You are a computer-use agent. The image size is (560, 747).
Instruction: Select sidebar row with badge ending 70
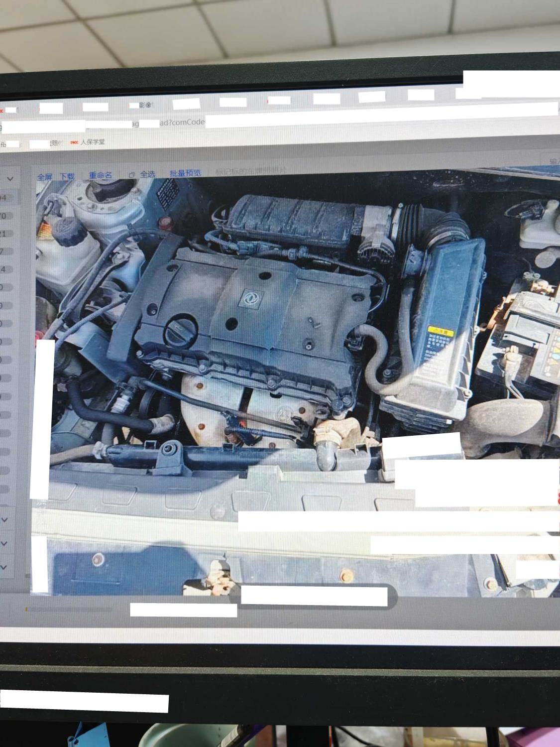pos(4,216)
